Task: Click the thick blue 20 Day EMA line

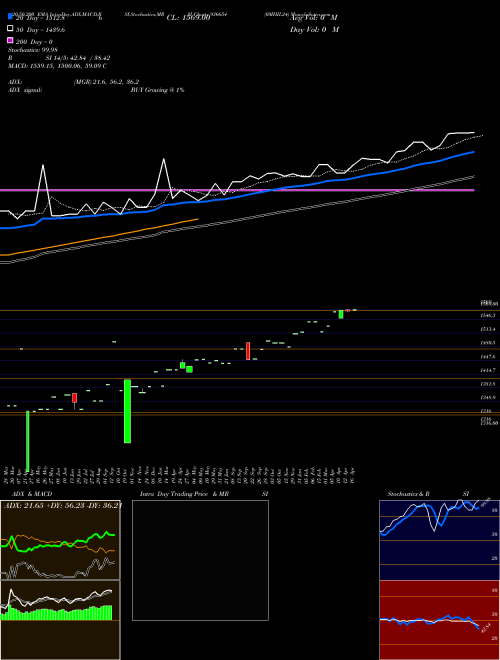Action: tap(236, 198)
